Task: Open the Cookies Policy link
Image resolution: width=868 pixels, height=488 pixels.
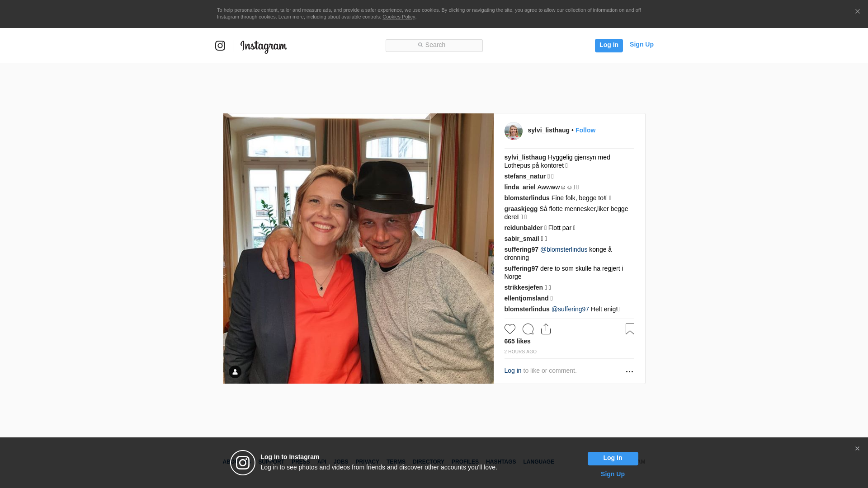Action: (x=398, y=17)
